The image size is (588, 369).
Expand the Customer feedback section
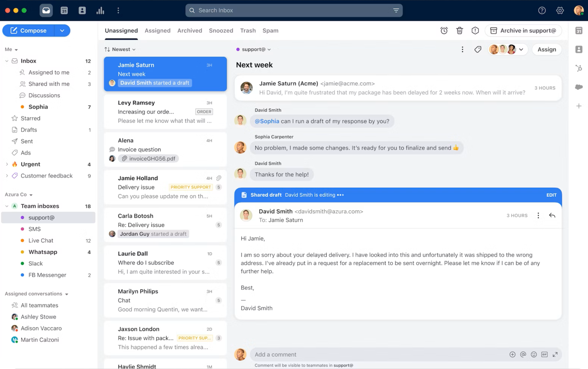pyautogui.click(x=7, y=176)
